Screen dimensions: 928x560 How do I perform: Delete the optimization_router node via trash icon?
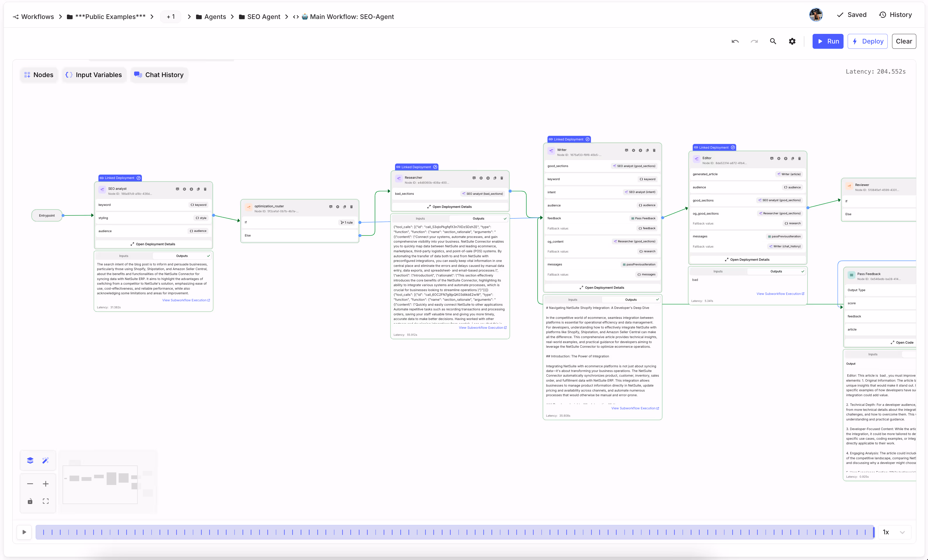352,207
